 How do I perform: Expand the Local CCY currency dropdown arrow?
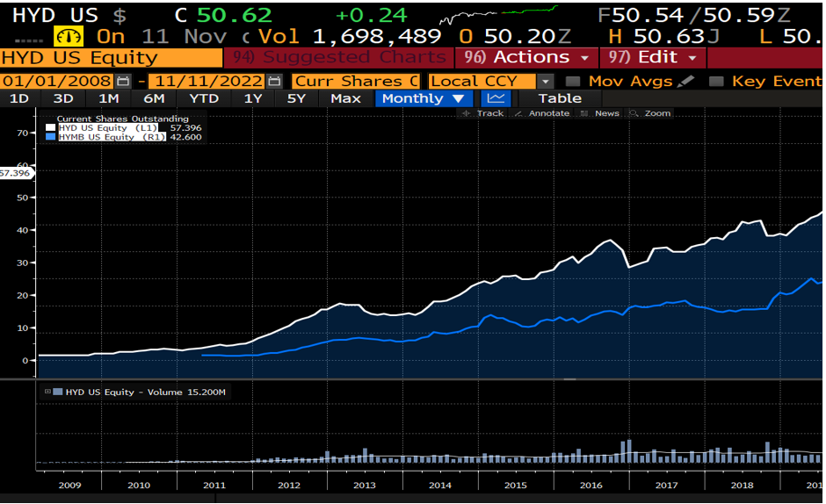click(546, 82)
